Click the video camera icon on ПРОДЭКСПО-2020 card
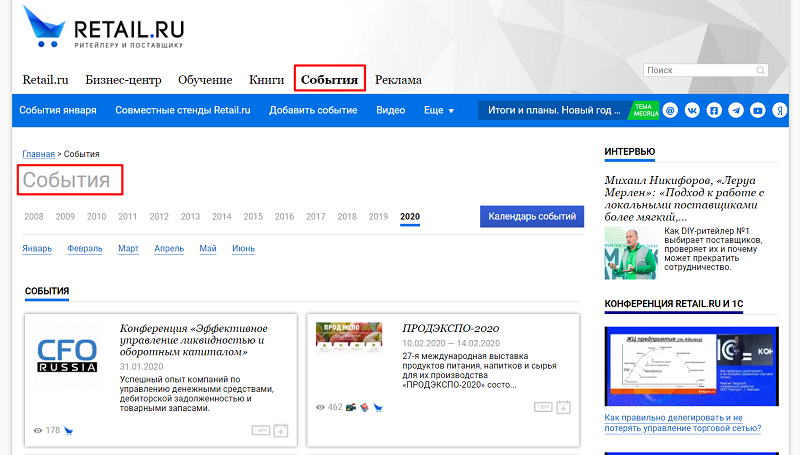This screenshot has height=455, width=800. [351, 407]
